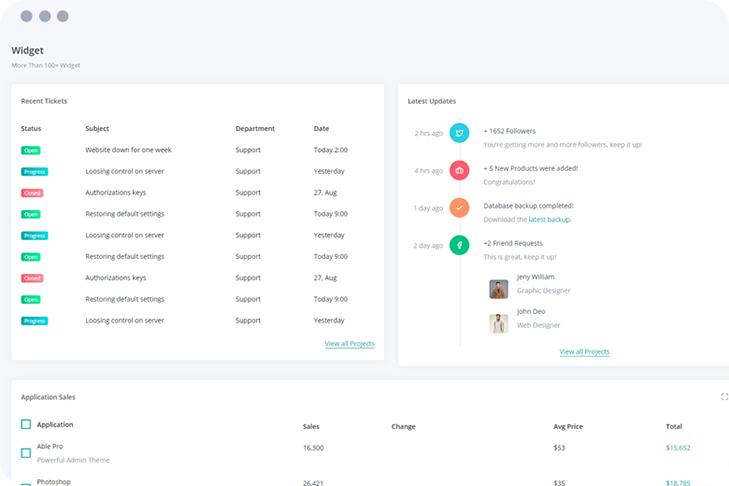Toggle the Application header select-all checkbox
The image size is (729, 486).
tap(26, 425)
